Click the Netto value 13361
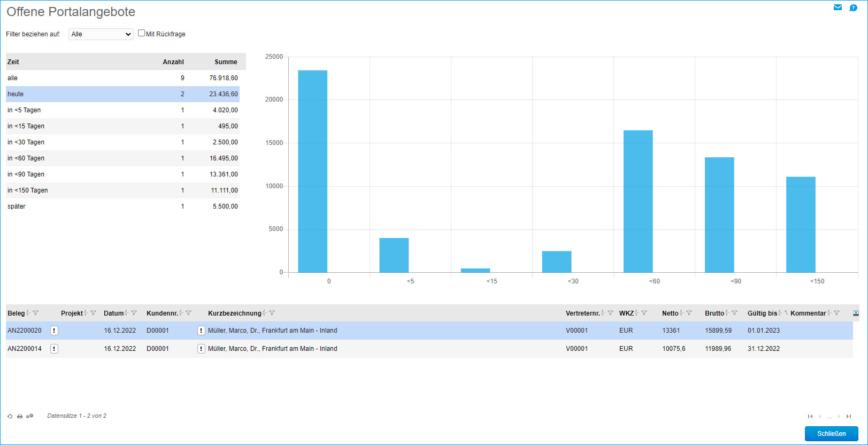Viewport: 868px width, 445px height. click(671, 331)
